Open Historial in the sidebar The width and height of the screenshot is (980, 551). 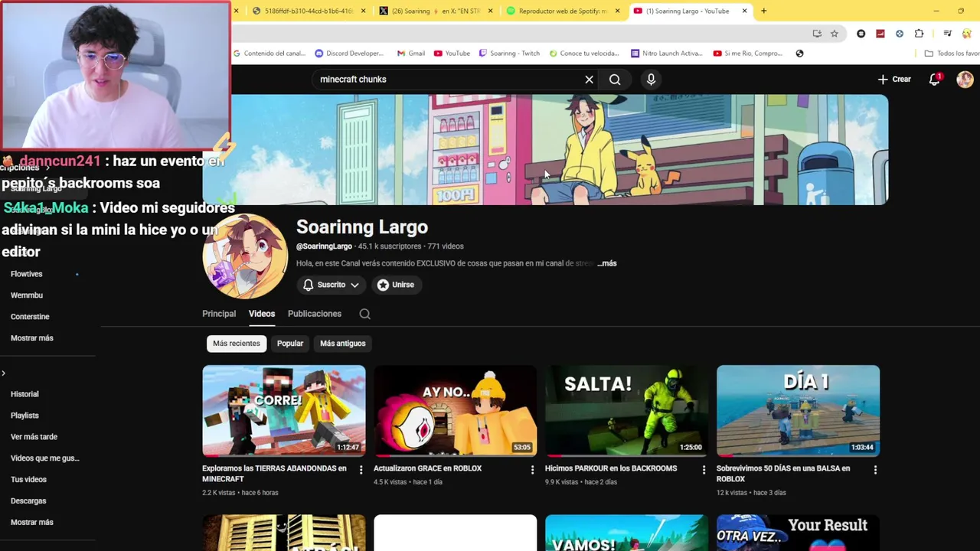click(24, 394)
